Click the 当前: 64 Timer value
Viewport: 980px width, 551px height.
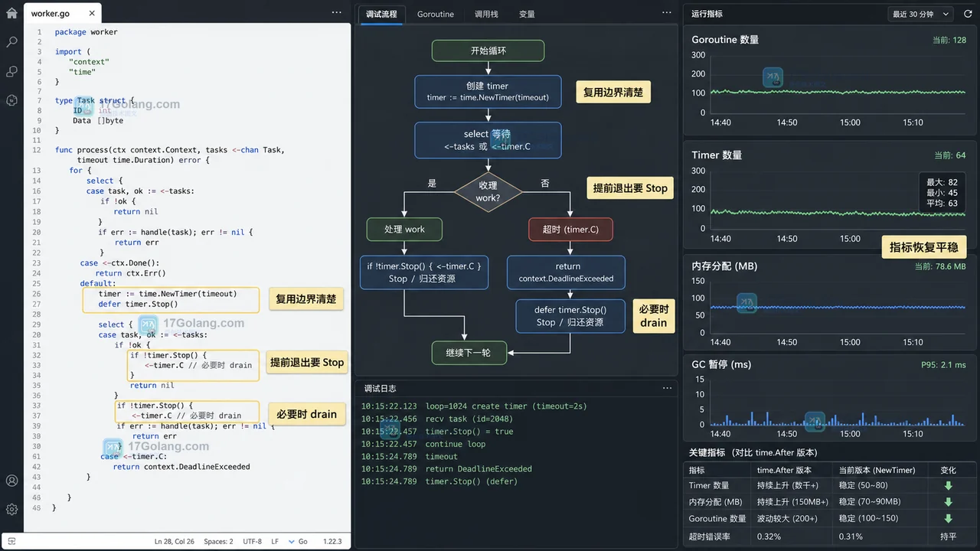click(949, 155)
